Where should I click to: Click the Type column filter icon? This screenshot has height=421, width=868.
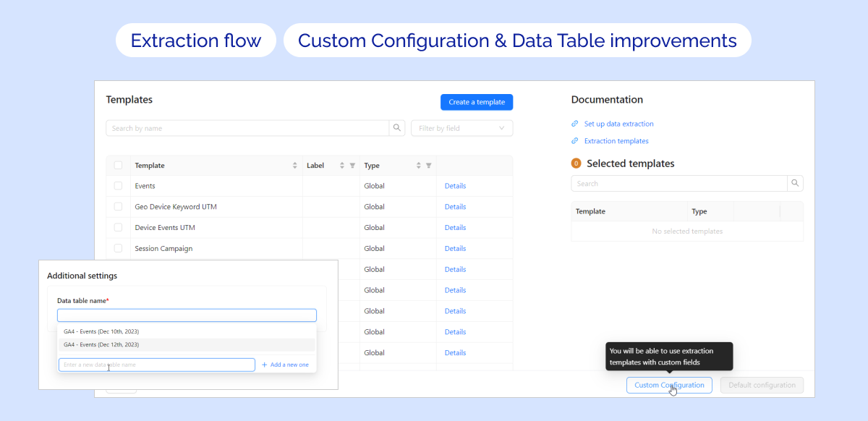(428, 166)
